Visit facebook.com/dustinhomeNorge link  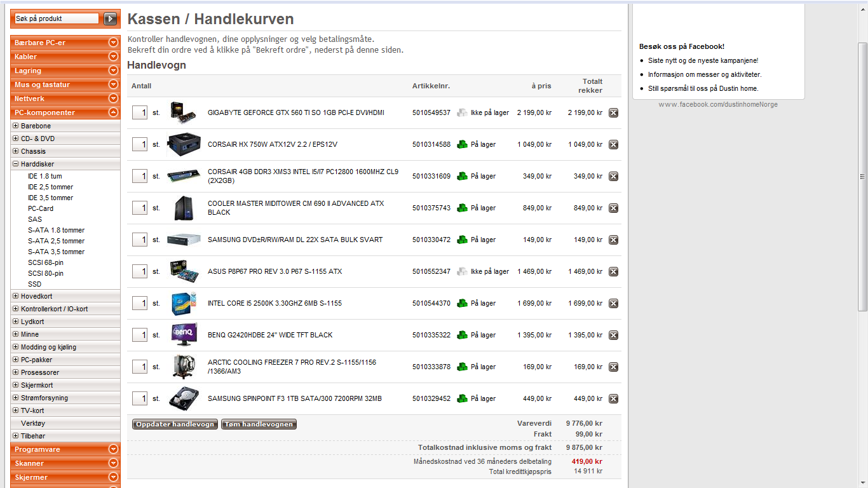click(x=718, y=104)
